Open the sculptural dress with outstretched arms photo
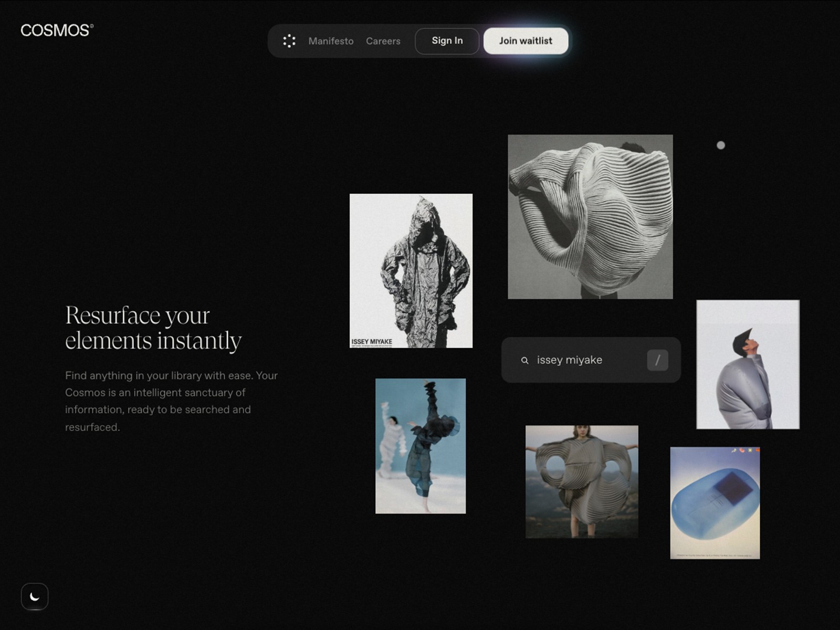This screenshot has width=840, height=630. coord(582,482)
